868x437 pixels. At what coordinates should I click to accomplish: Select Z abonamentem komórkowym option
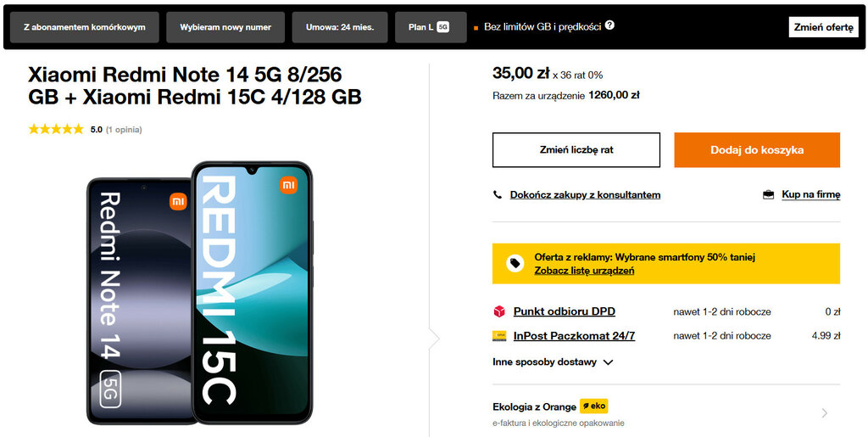(84, 27)
